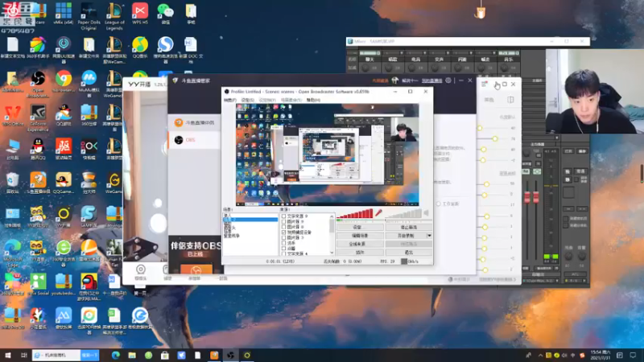Adjust the gray desktop volume meter in OBS
The image size is (644, 362).
[403, 214]
